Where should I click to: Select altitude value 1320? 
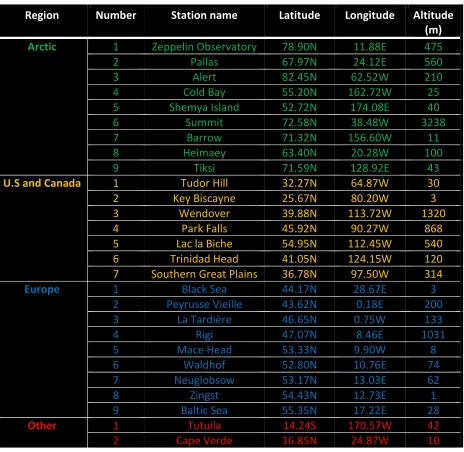[433, 213]
